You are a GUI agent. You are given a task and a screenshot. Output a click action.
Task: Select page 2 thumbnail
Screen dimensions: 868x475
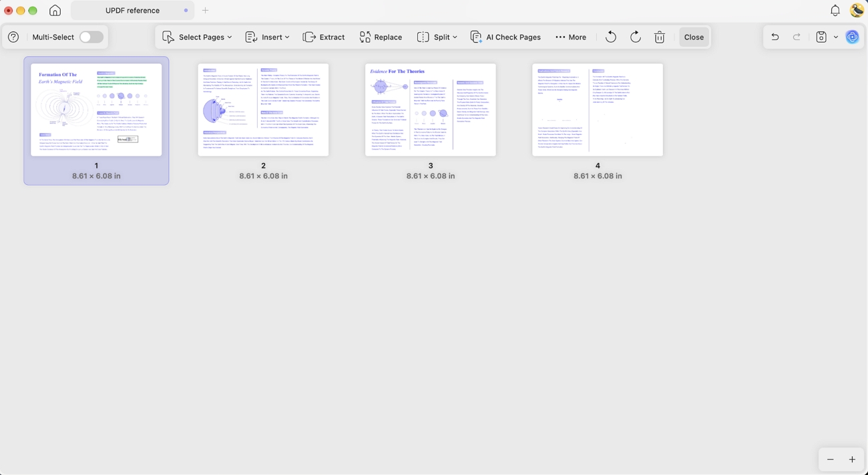tap(263, 110)
